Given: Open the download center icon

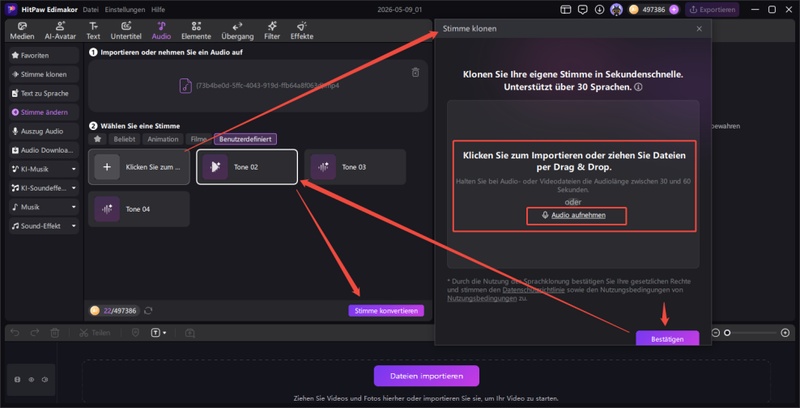Looking at the screenshot, I should point(599,10).
